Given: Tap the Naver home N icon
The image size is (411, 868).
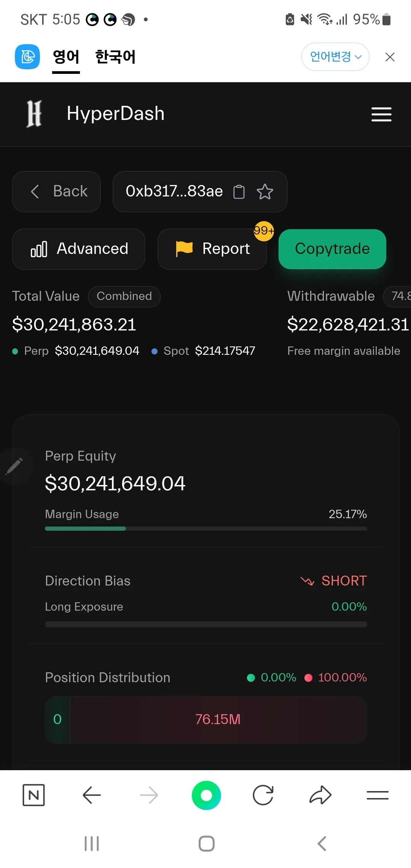Looking at the screenshot, I should click(x=33, y=795).
